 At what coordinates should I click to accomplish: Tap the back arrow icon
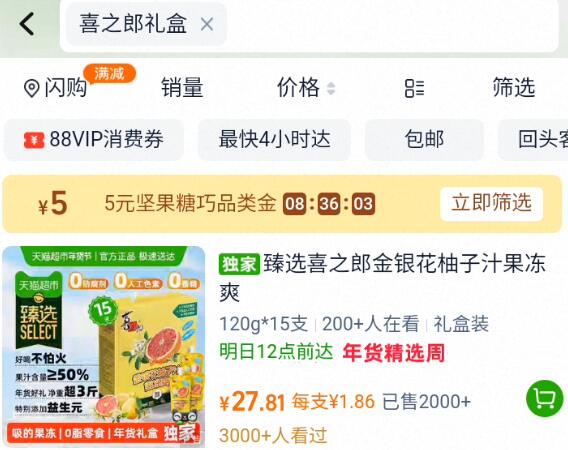(26, 24)
